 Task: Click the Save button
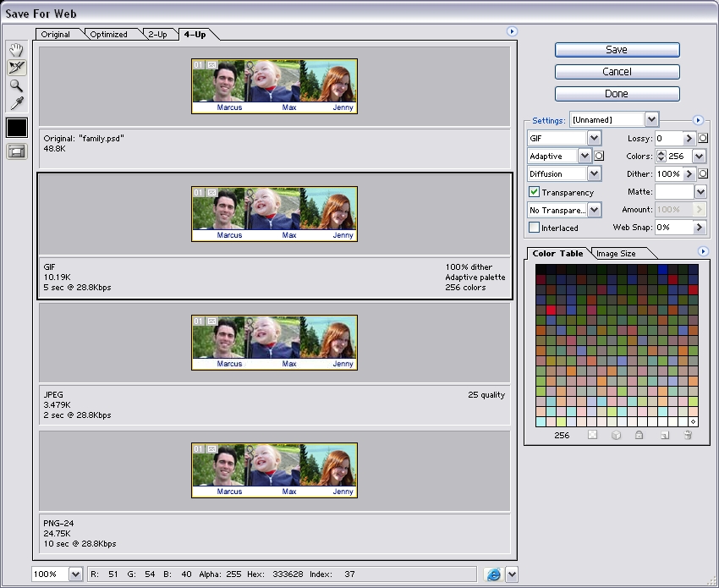tap(617, 50)
